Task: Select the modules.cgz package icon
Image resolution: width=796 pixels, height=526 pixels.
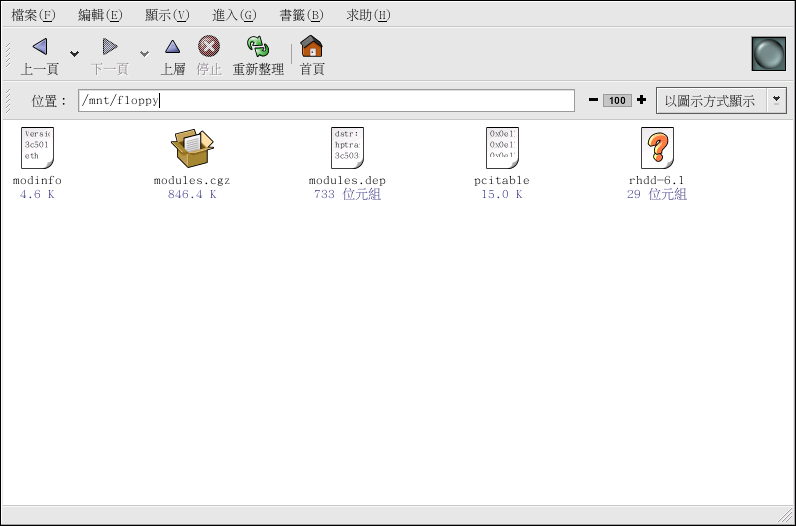Action: click(192, 148)
